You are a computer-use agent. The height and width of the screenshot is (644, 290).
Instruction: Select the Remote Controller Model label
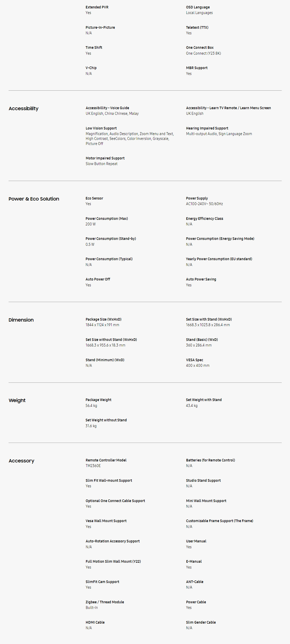[106, 460]
